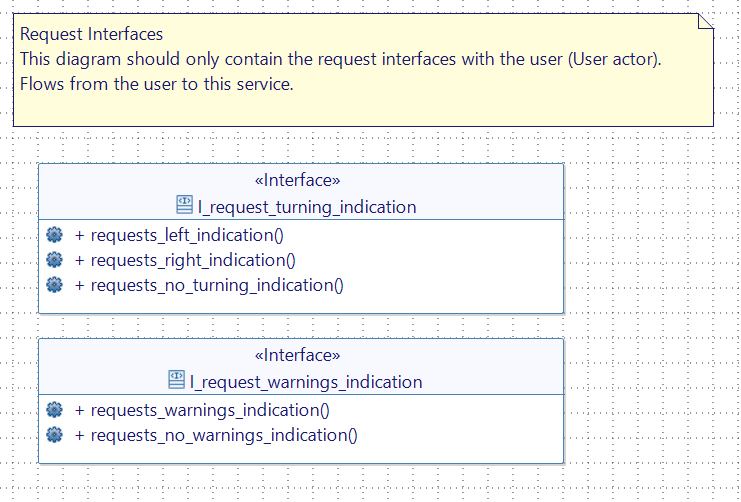Select the I_request_turning_indication interface name
The height and width of the screenshot is (502, 741).
click(307, 207)
